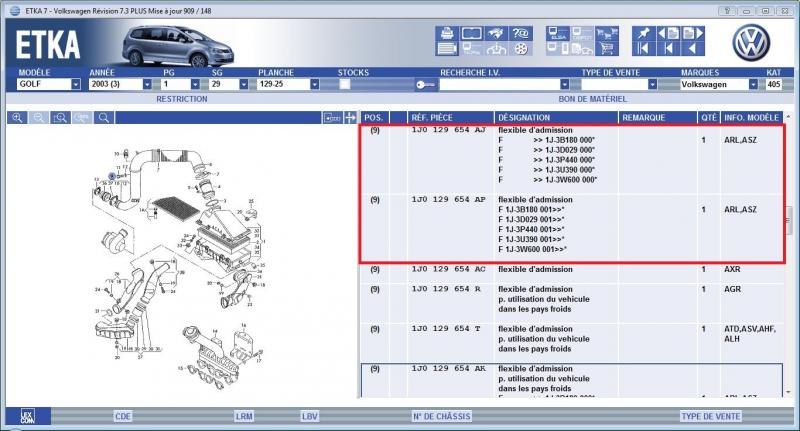Click the DÉSIGNATION column header

click(x=556, y=118)
